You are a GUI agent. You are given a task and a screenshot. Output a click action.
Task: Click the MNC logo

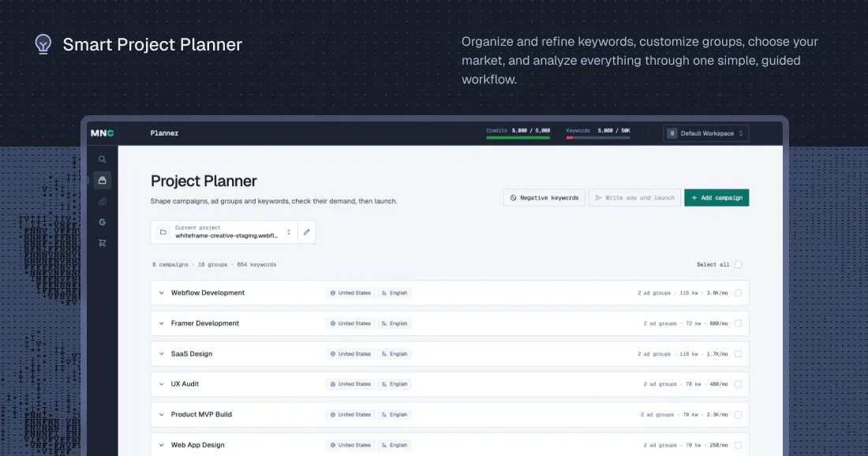click(102, 133)
